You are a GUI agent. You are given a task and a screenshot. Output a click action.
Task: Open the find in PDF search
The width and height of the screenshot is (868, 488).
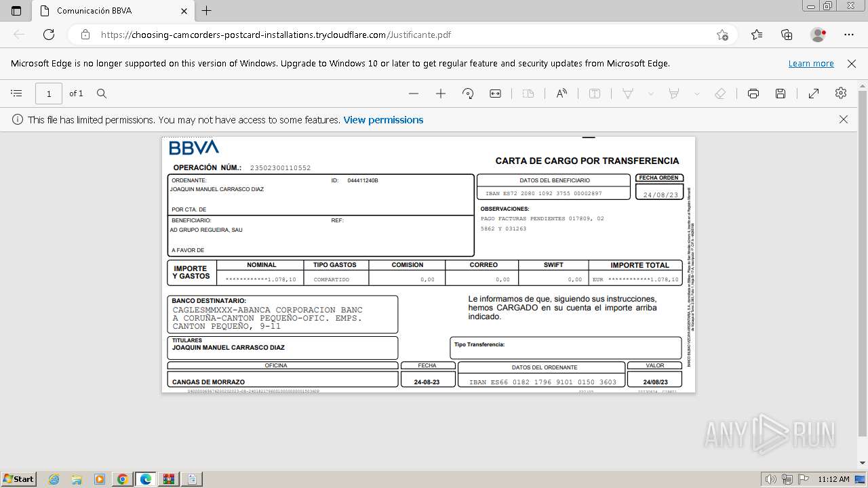[102, 94]
